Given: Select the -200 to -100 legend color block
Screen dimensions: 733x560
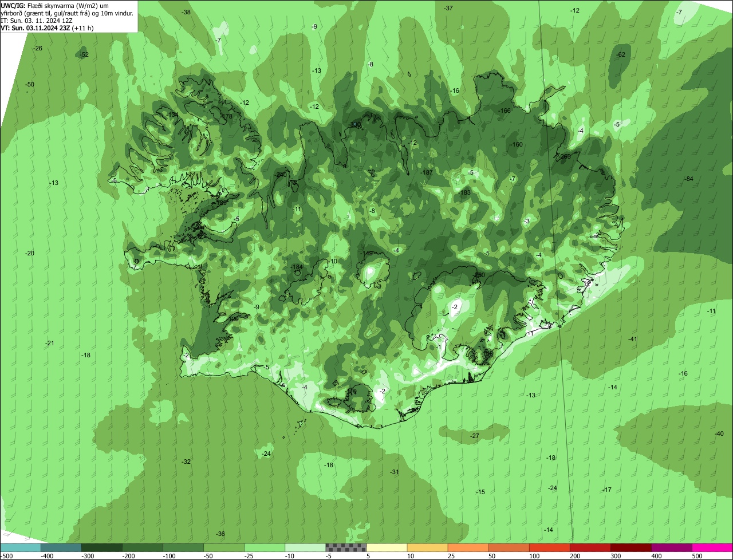Looking at the screenshot, I should (143, 547).
